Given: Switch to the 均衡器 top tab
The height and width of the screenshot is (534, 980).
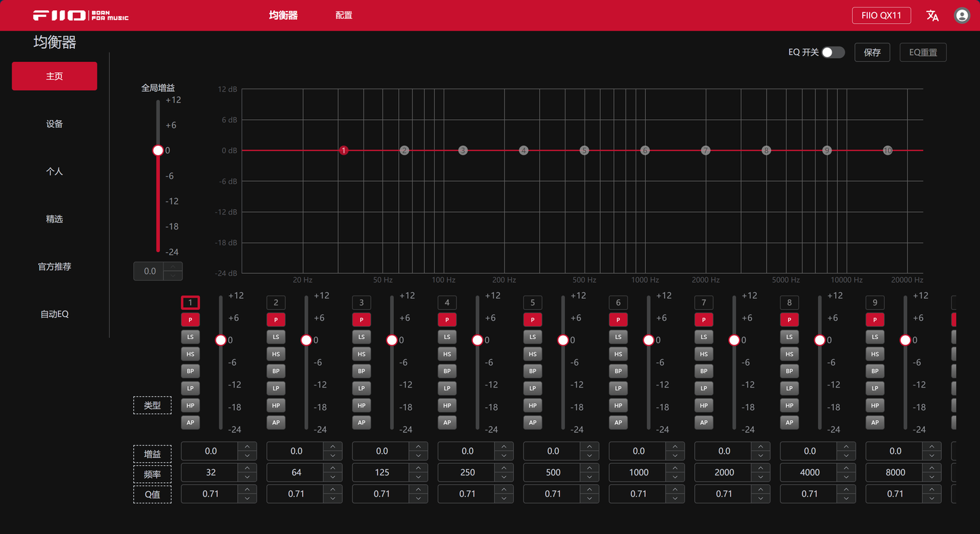Looking at the screenshot, I should click(x=283, y=15).
